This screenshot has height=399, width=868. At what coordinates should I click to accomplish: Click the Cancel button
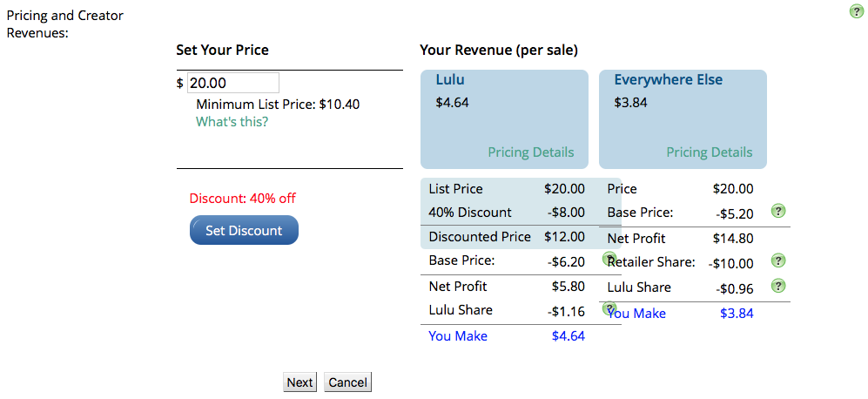[347, 382]
